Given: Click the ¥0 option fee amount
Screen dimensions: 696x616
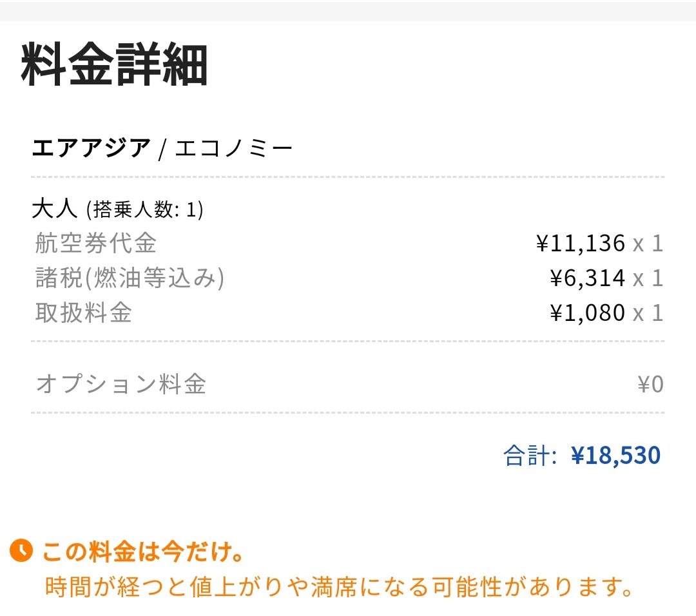Looking at the screenshot, I should tap(650, 385).
